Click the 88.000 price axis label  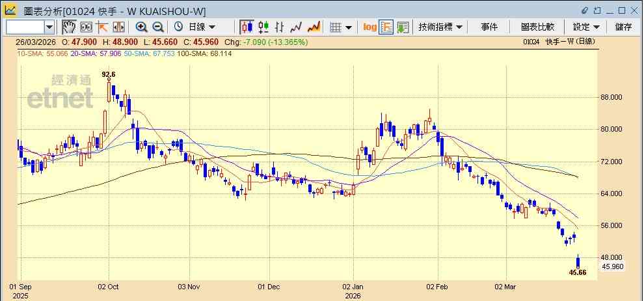(x=612, y=98)
